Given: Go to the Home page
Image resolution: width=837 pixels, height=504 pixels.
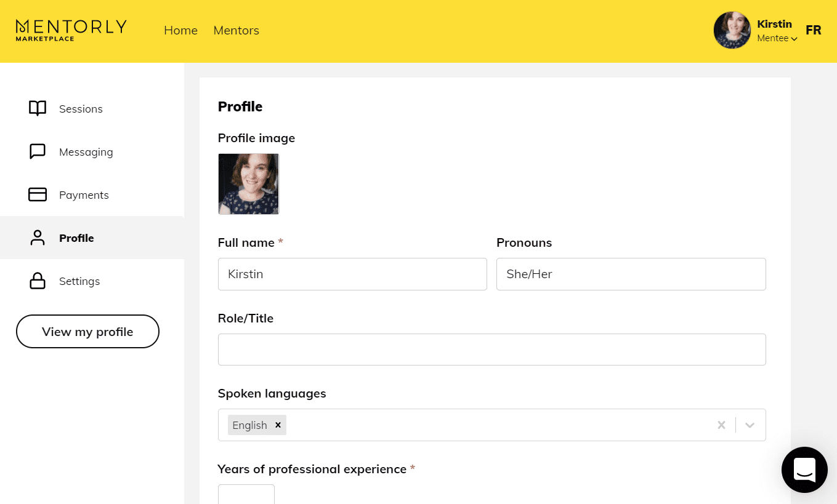Looking at the screenshot, I should coord(180,30).
